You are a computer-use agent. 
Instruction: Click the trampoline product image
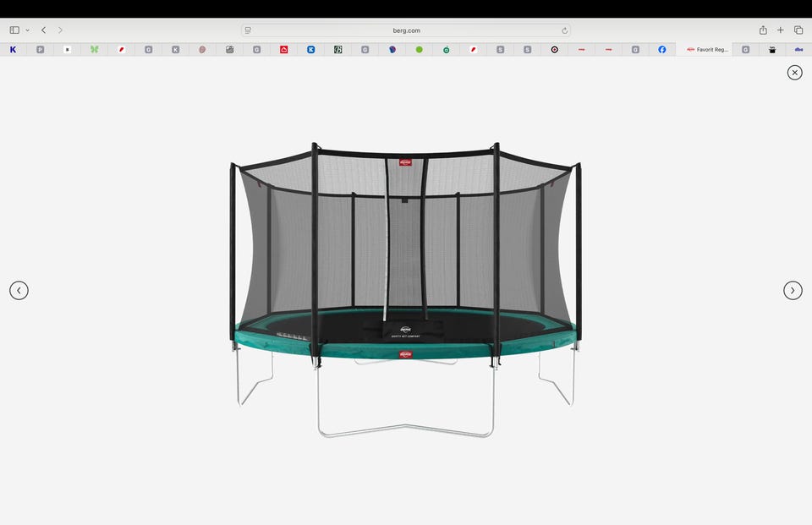[x=405, y=290]
